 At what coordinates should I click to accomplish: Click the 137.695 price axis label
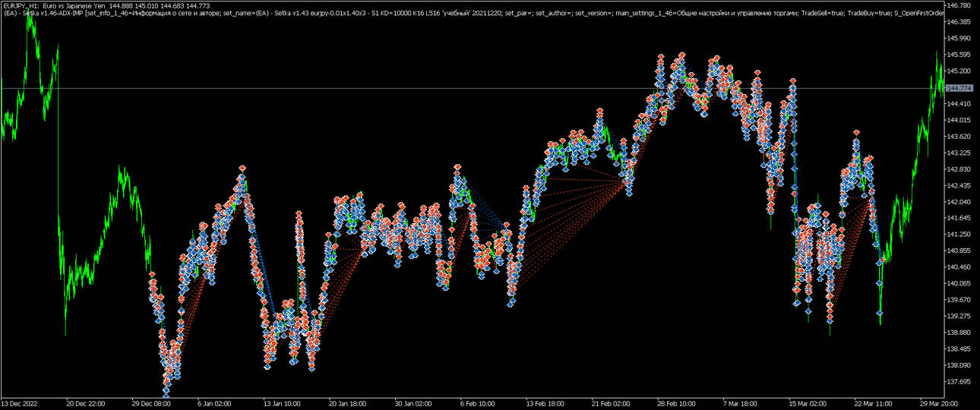[960, 382]
